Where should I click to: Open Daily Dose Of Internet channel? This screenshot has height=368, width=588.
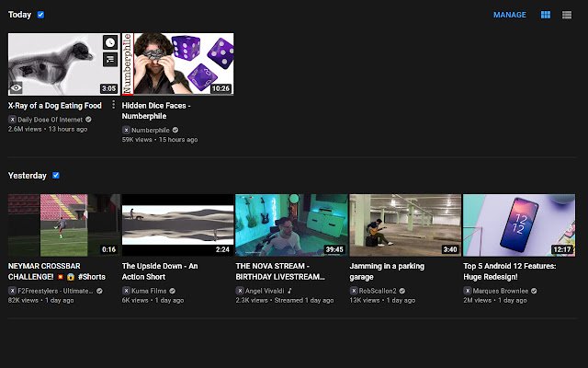pyautogui.click(x=51, y=120)
